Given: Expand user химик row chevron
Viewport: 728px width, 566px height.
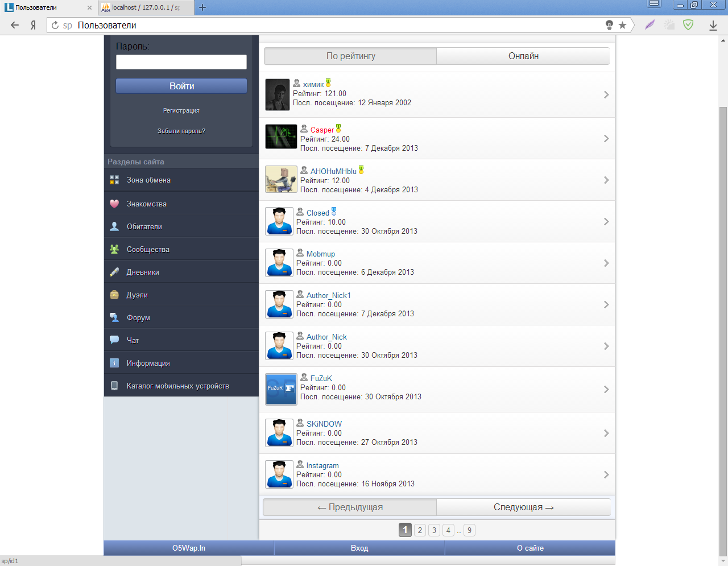Looking at the screenshot, I should coord(606,95).
